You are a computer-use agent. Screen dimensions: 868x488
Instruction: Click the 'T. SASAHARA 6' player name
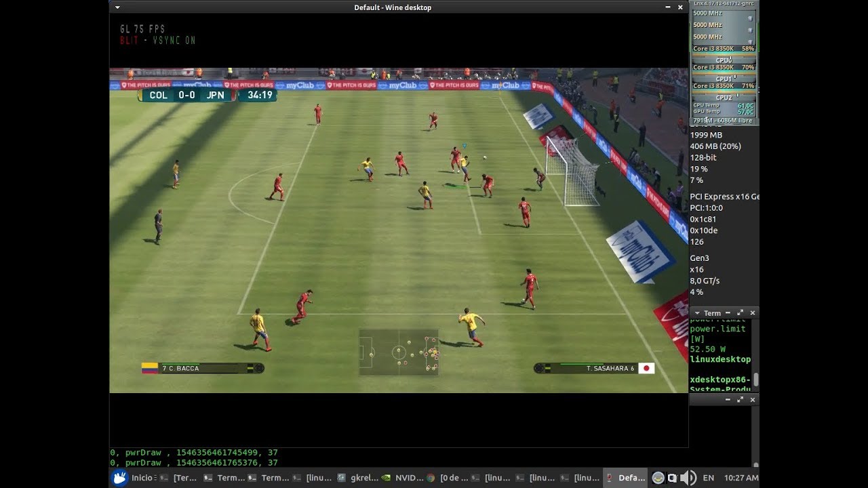point(610,368)
